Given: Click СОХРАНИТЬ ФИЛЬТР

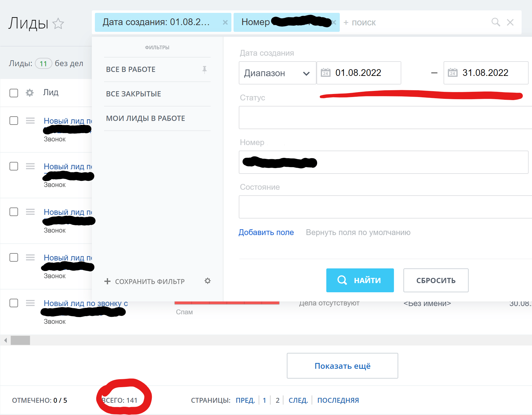Looking at the screenshot, I should point(150,282).
